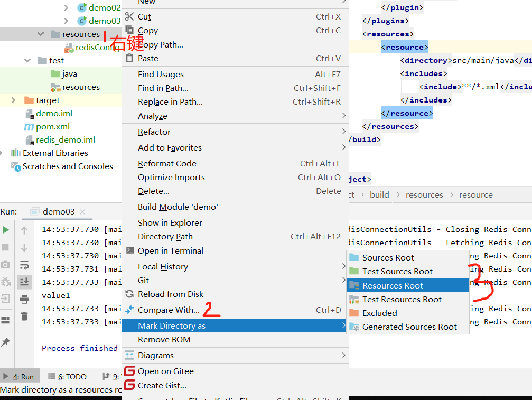Select Show in Explorer
532x400 pixels.
click(x=235, y=222)
